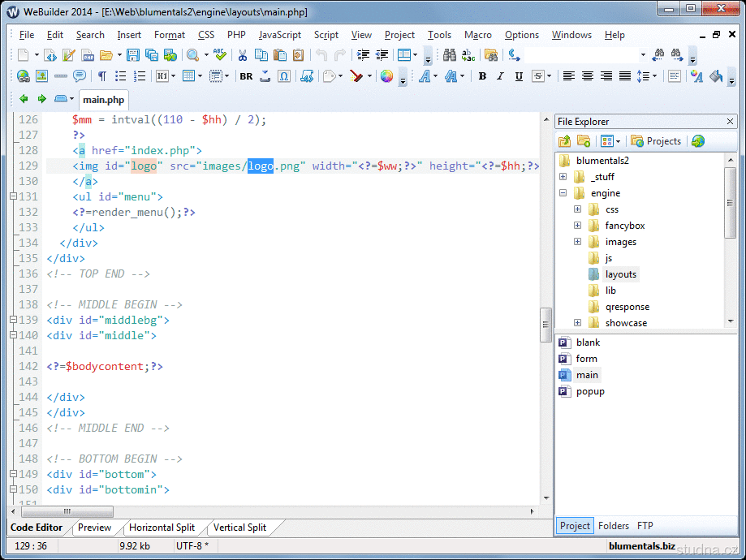Click the scissors Cut icon
Image resolution: width=746 pixels, height=560 pixels.
point(242,55)
